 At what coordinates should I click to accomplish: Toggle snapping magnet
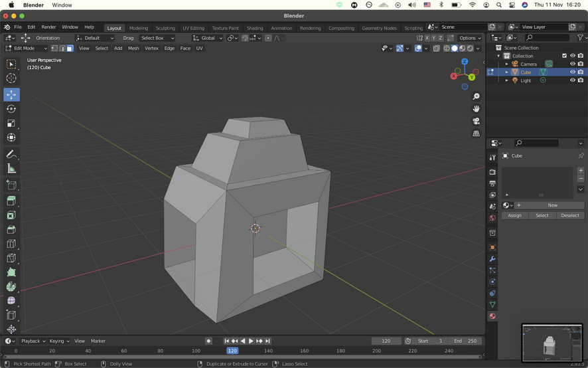(x=245, y=38)
